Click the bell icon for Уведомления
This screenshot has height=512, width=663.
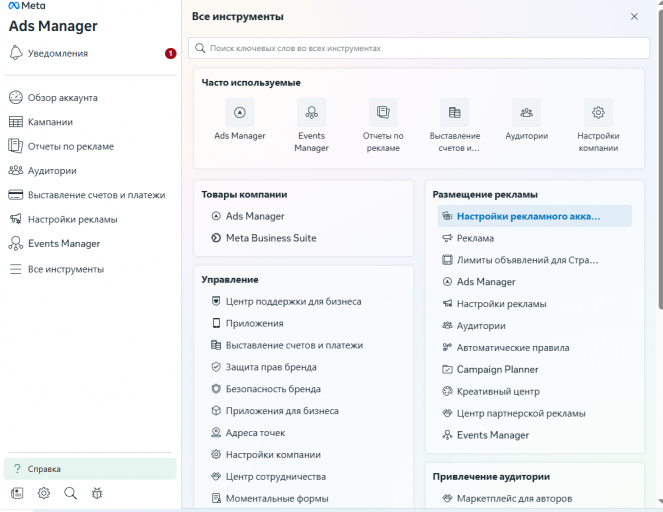[16, 53]
